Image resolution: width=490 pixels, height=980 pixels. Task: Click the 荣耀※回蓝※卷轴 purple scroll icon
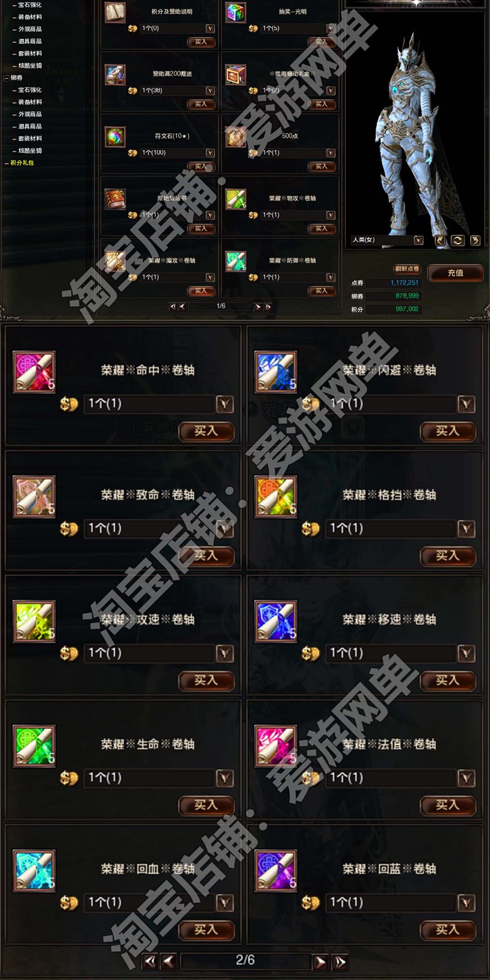[276, 870]
